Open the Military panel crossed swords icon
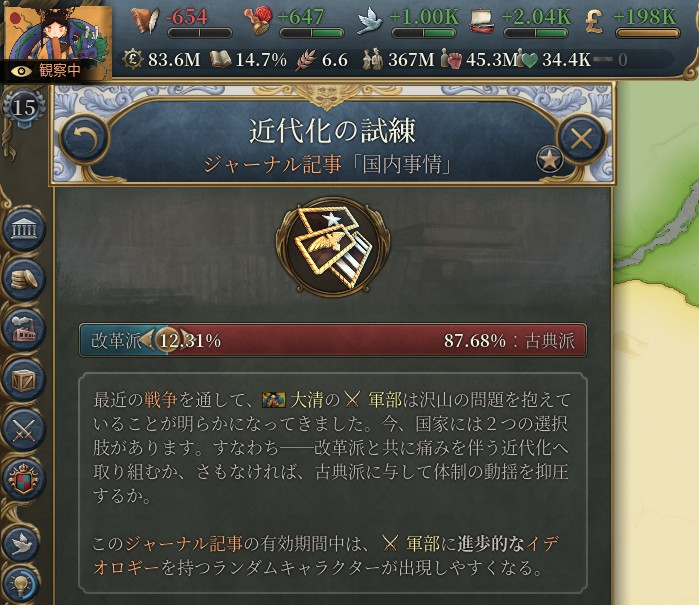This screenshot has width=699, height=605. [25, 430]
